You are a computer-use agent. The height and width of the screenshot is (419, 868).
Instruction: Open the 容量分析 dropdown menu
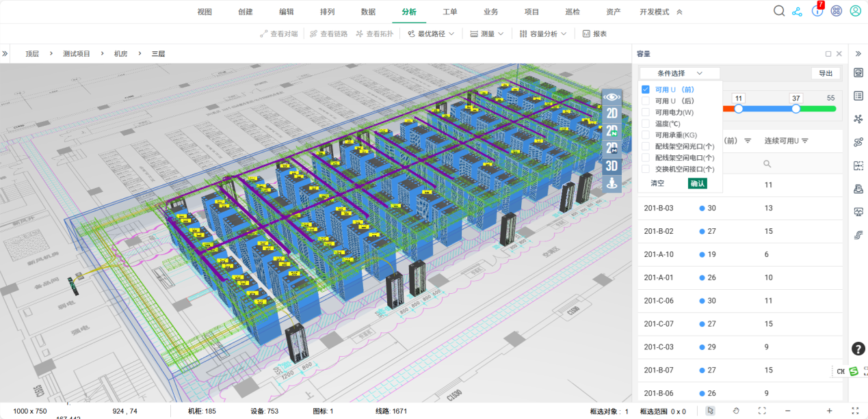[x=543, y=33]
